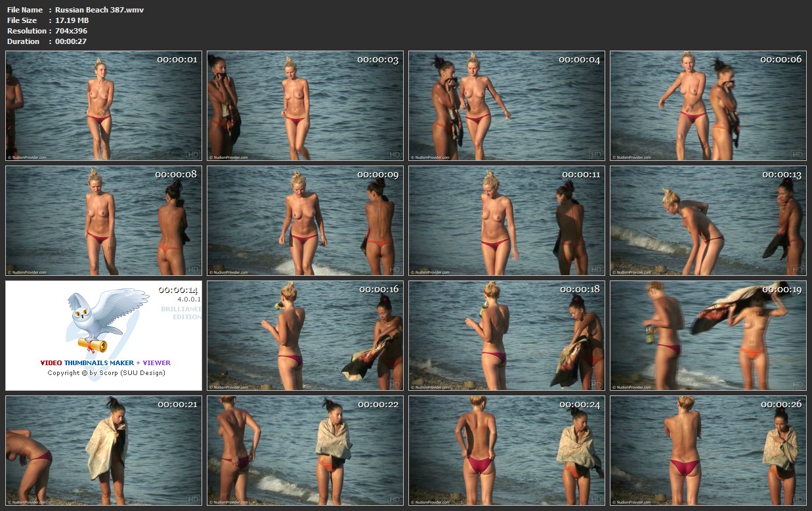Viewport: 812px width, 511px height.
Task: Click the 00:00:11 timestamp label
Action: tap(581, 175)
